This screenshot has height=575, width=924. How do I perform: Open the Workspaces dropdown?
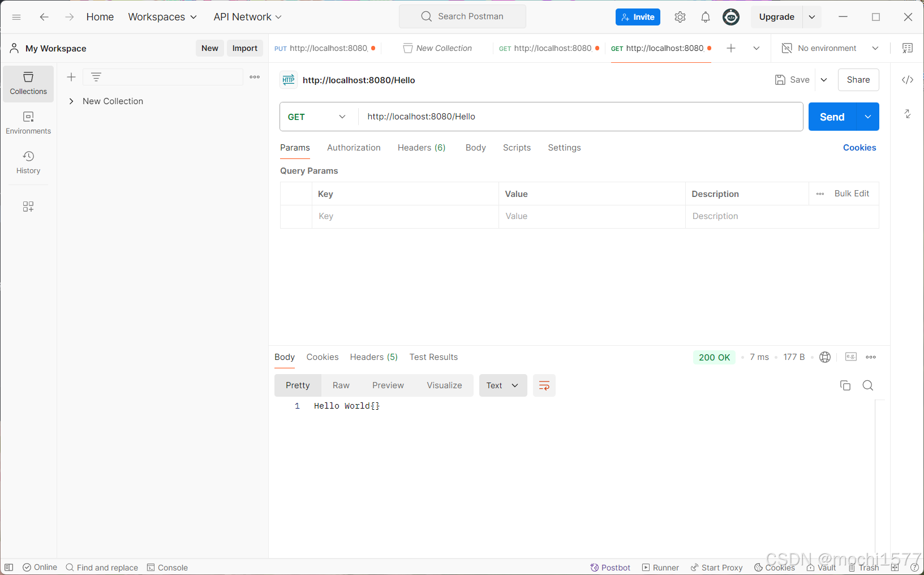[x=162, y=17]
